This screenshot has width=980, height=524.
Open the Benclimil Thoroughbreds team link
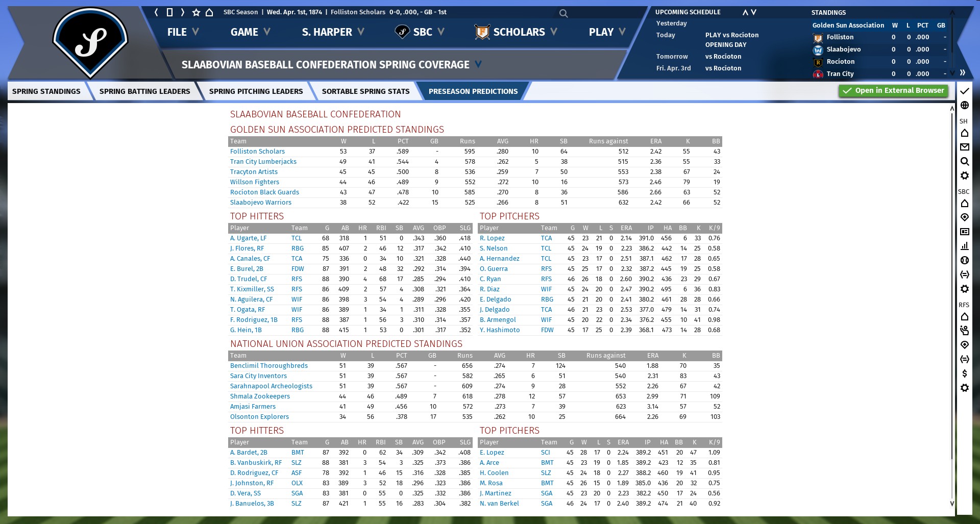coord(268,366)
